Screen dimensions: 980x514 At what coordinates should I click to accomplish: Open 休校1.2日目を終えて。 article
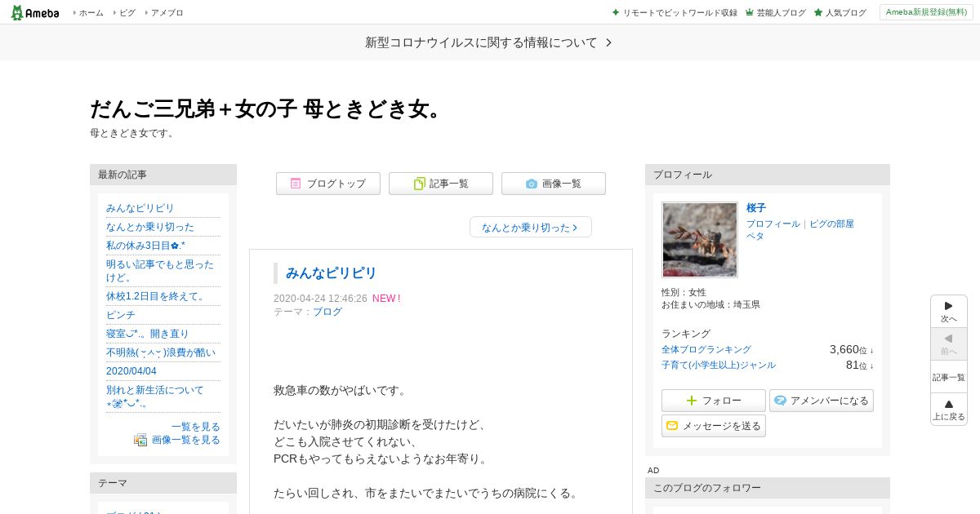pyautogui.click(x=155, y=296)
